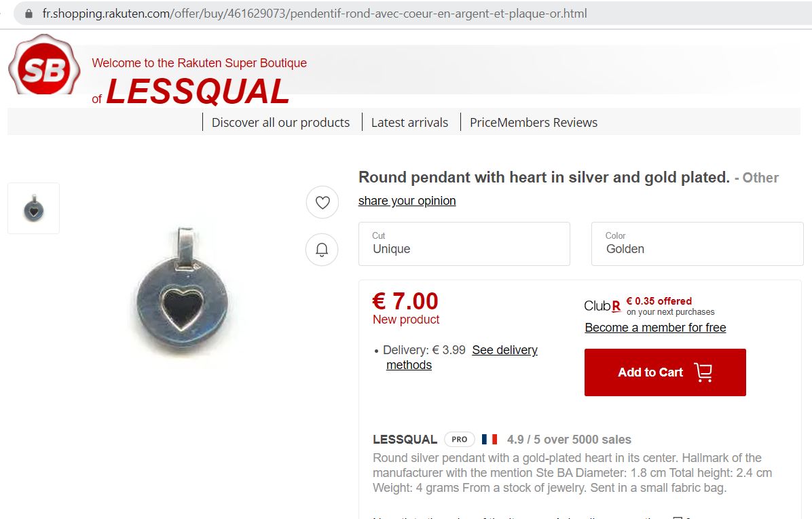
Task: Open the Color dropdown showing Golden
Action: (697, 244)
